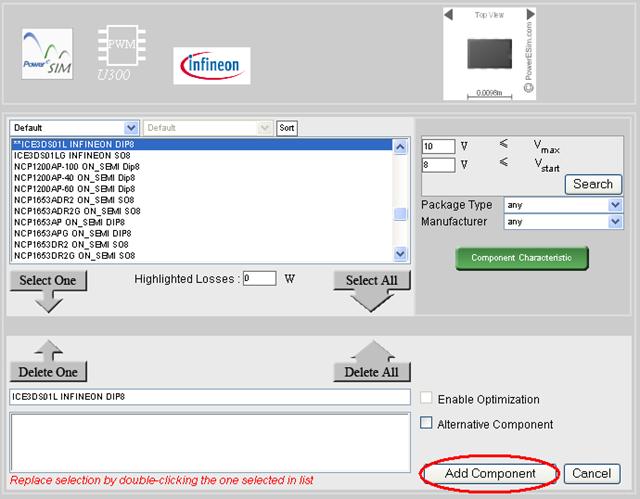Choose ICE3DS01LG INFINEON SO8 list entry
The height and width of the screenshot is (499, 640).
[x=76, y=156]
